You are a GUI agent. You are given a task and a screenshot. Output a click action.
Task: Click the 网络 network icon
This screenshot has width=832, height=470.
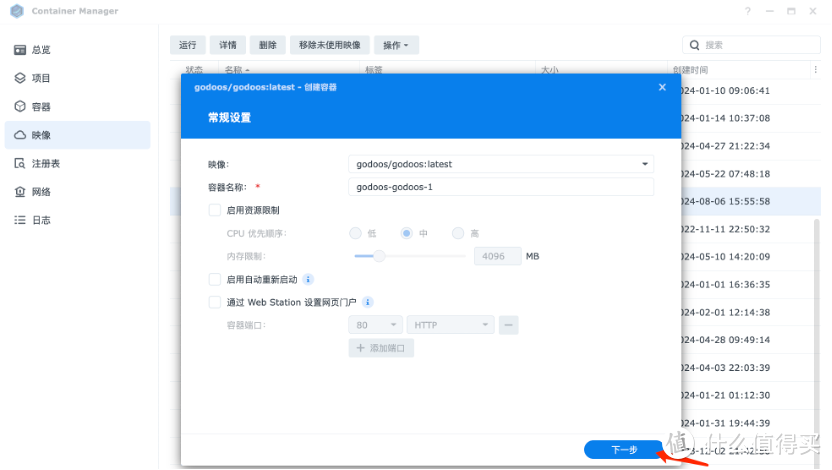pos(20,192)
